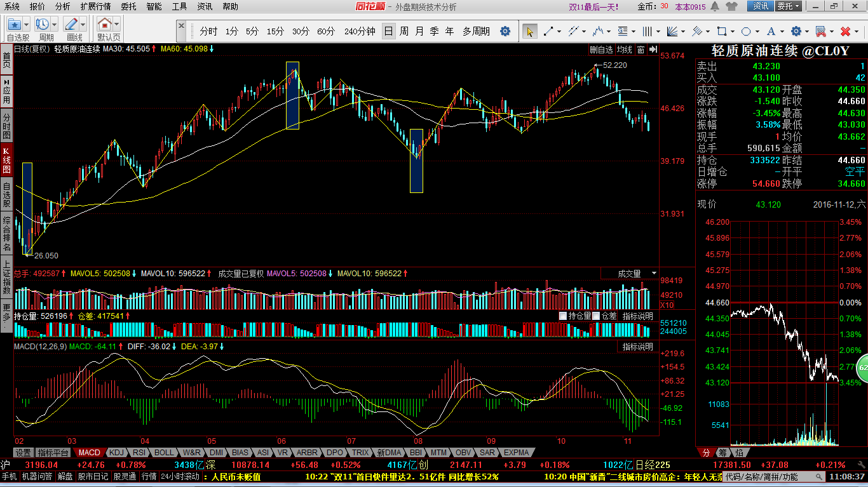This screenshot has height=487, width=868.
Task: Open the 自选股 watchlist star icon
Action: [14, 24]
